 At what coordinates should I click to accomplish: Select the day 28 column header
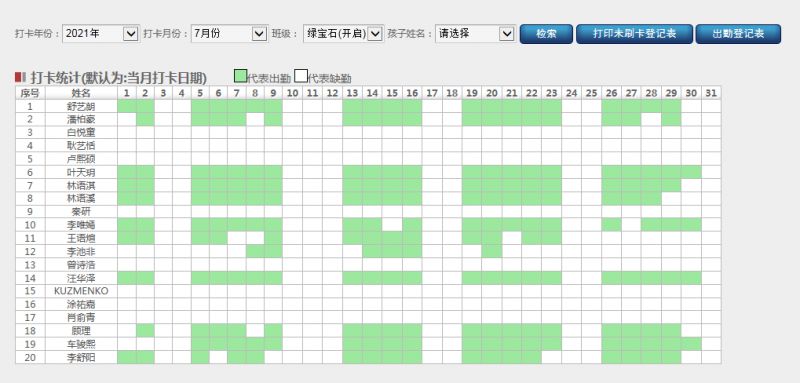tap(651, 93)
